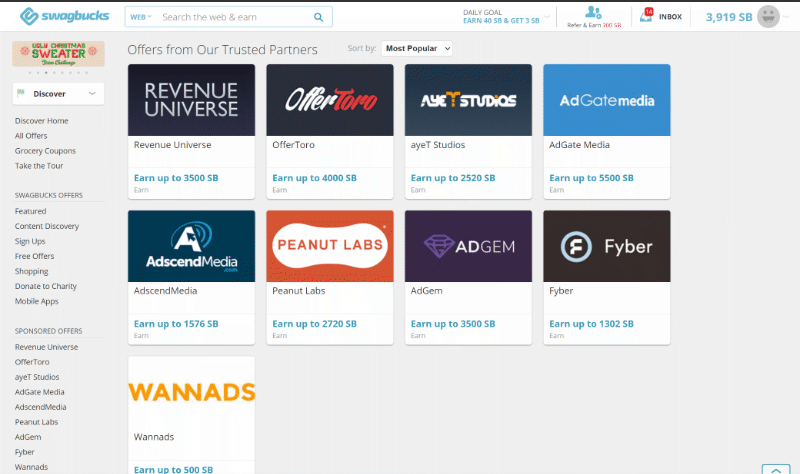Click Earn up to 2720 SB link
The height and width of the screenshot is (474, 800).
pyautogui.click(x=314, y=324)
